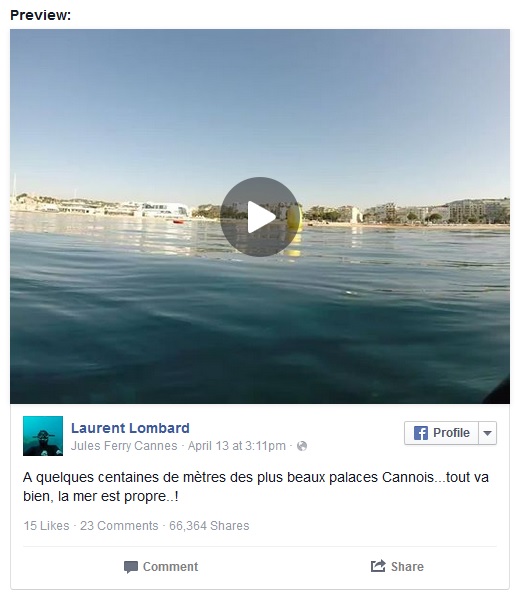Open Laurent Lombard's profile name link

click(x=130, y=428)
